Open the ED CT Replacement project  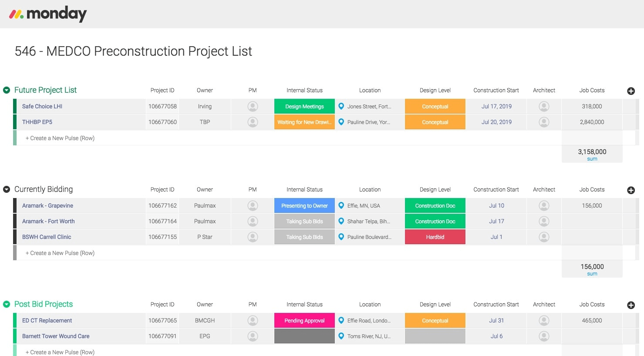[x=47, y=320]
